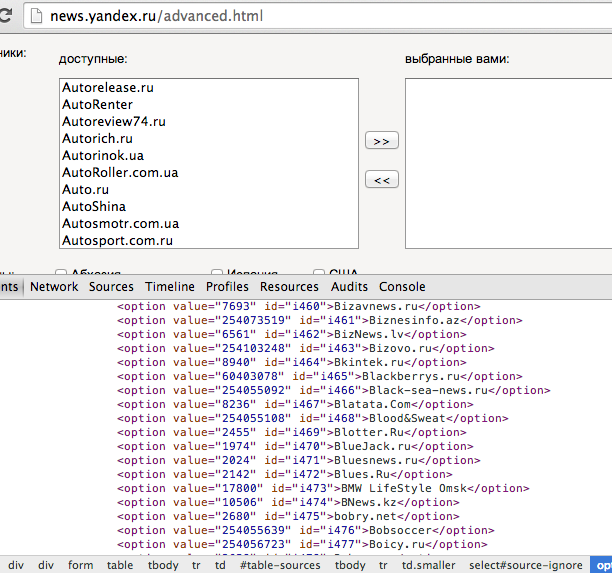Select the BizNews.lv option line
Screen dimensions: 612x573
292,335
